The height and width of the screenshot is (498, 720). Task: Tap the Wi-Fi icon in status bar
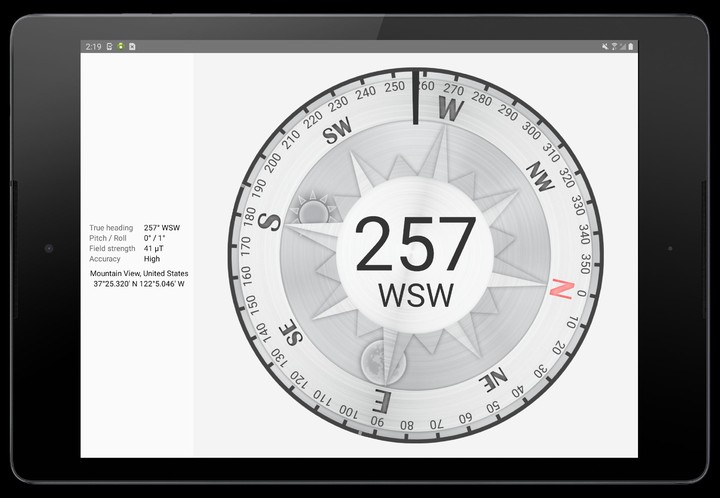[614, 46]
